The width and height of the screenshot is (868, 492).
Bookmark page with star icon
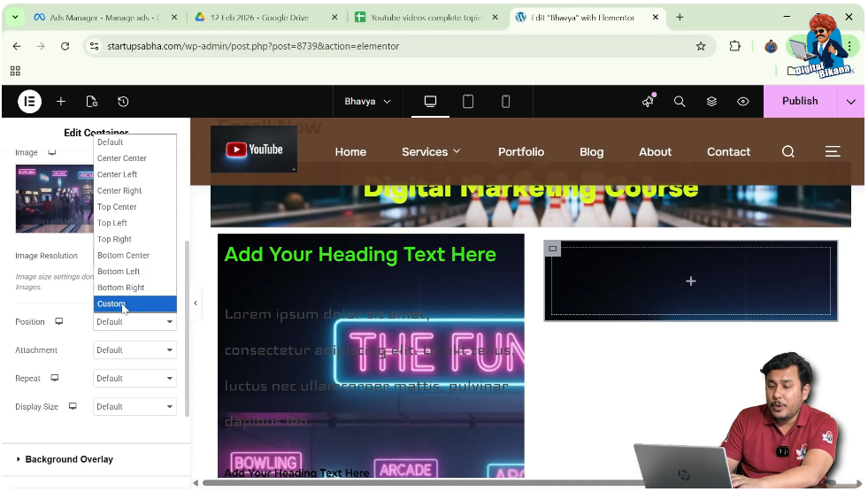701,46
